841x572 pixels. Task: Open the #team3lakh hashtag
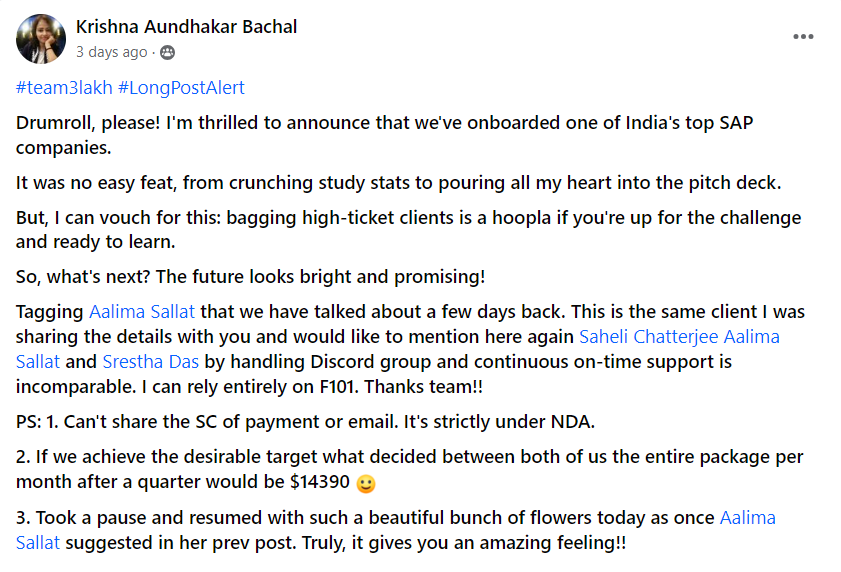(64, 87)
